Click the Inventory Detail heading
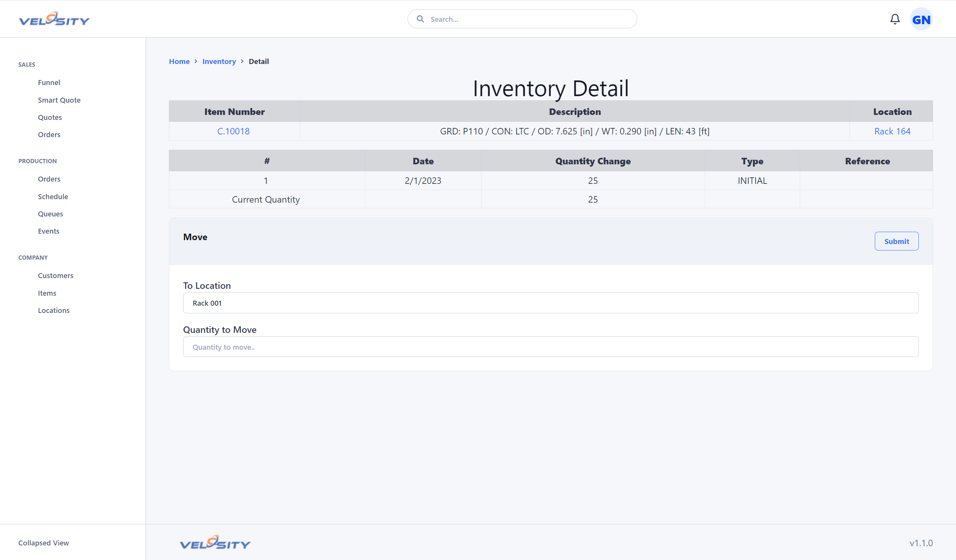 [x=551, y=88]
